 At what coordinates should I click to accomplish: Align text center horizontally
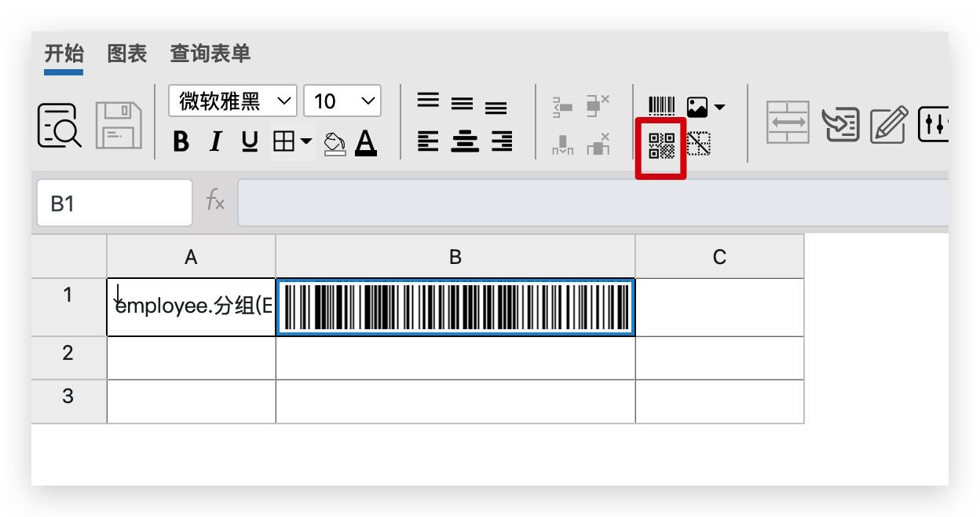coord(466,141)
